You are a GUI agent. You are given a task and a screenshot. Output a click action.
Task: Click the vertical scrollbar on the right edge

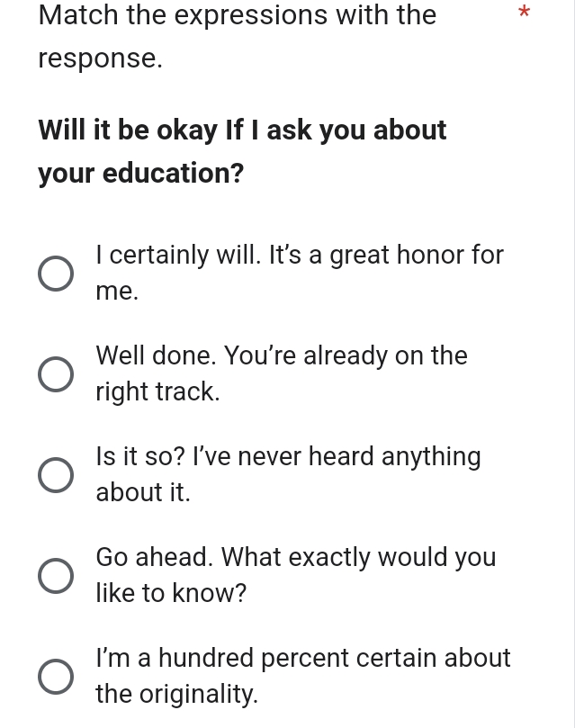[572, 360]
